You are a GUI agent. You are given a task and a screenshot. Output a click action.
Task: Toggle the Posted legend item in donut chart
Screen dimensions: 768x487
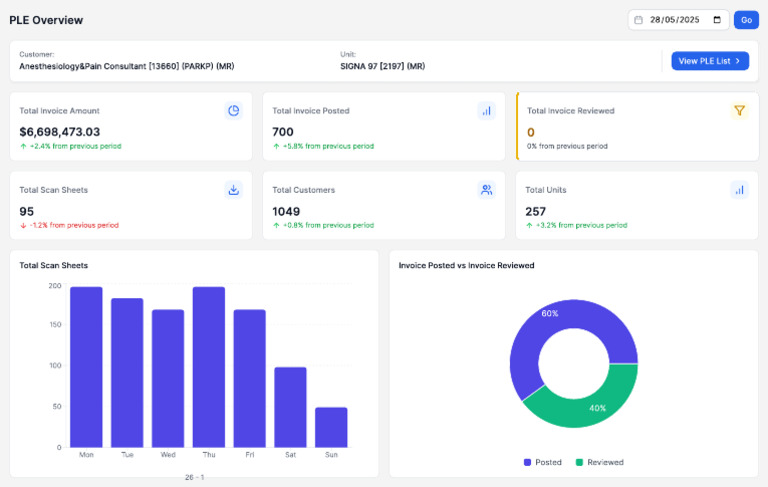[x=543, y=462]
